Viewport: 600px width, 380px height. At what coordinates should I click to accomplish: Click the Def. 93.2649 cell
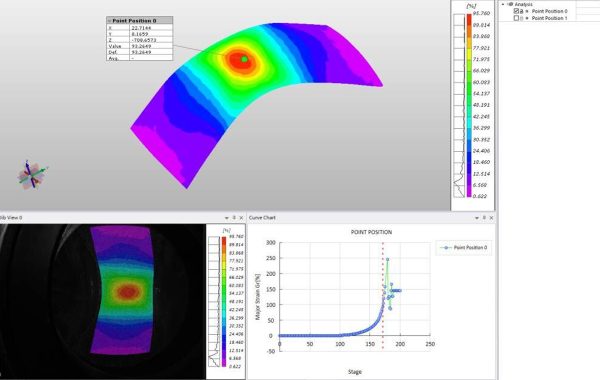151,52
